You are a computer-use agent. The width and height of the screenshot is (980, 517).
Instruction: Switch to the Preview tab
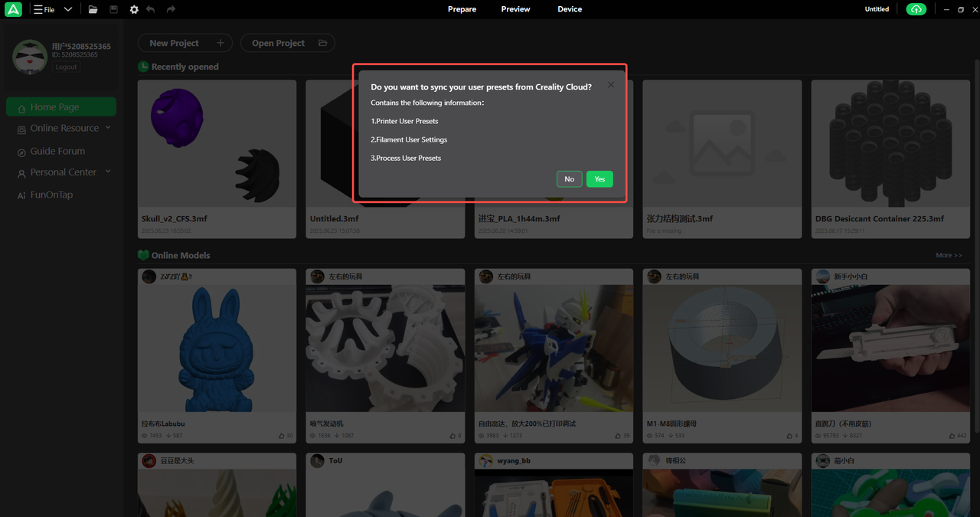(515, 9)
